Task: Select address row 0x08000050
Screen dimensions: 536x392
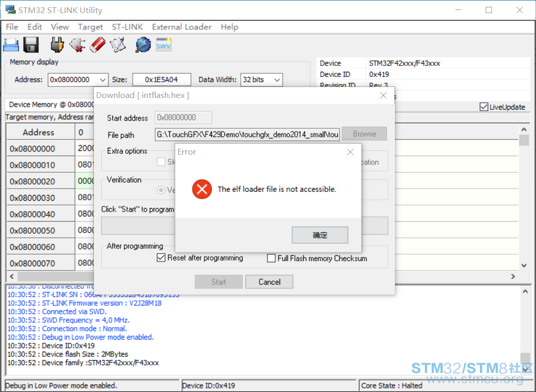Action: click(x=40, y=231)
